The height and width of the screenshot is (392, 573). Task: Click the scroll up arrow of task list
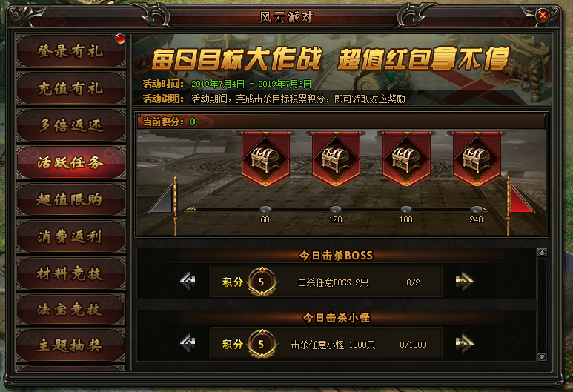543,253
